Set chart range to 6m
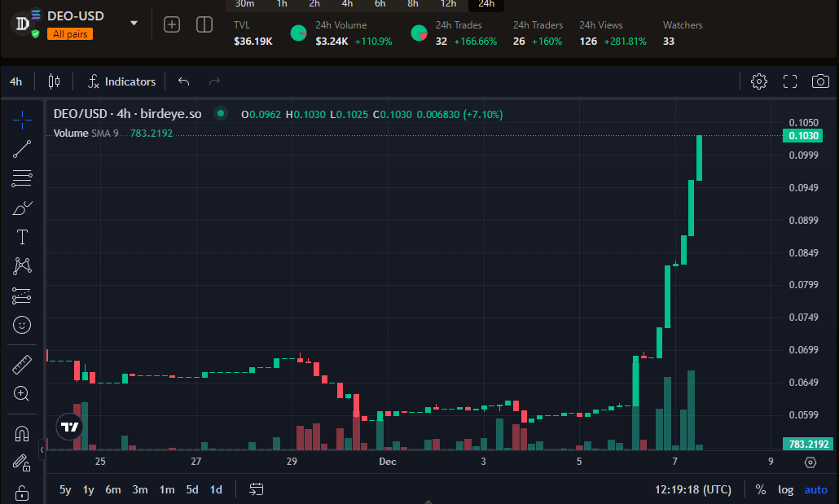This screenshot has height=504, width=839. click(113, 489)
